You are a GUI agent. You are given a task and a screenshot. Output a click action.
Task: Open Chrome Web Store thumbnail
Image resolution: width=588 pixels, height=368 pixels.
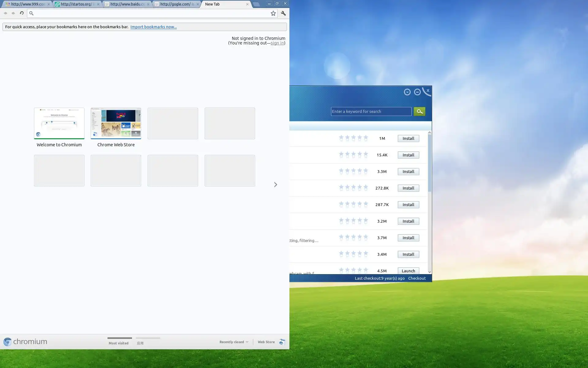tap(116, 123)
